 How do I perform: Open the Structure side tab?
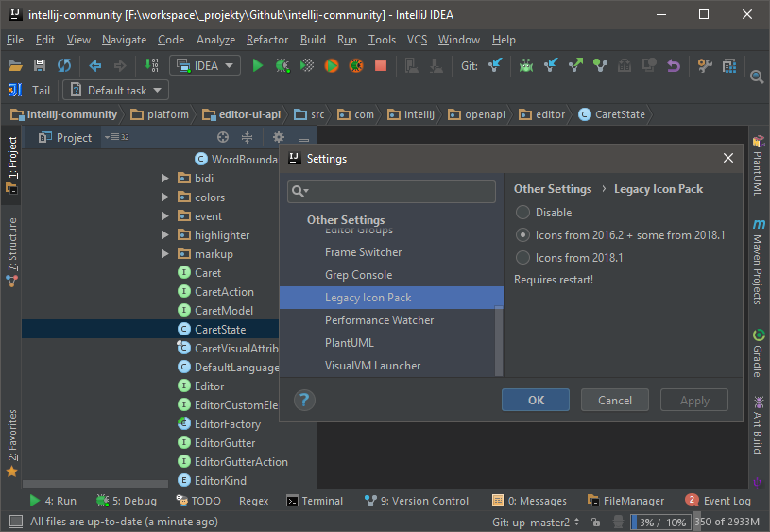click(11, 252)
